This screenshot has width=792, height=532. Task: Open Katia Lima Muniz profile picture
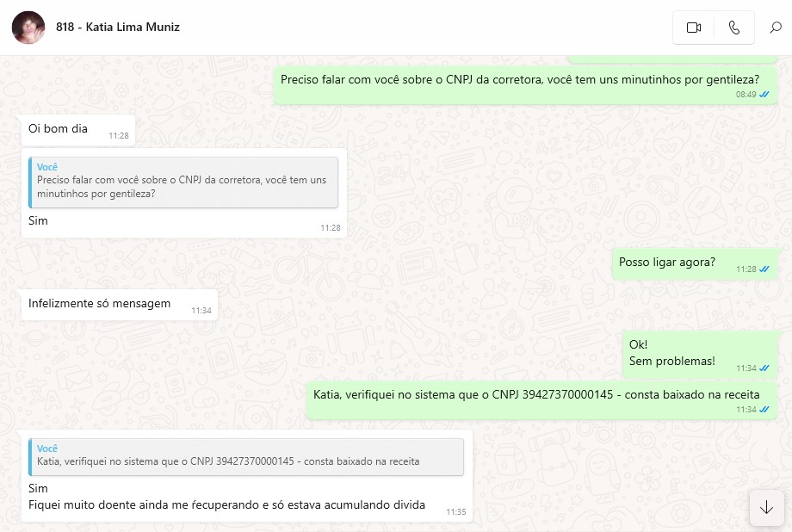28,28
